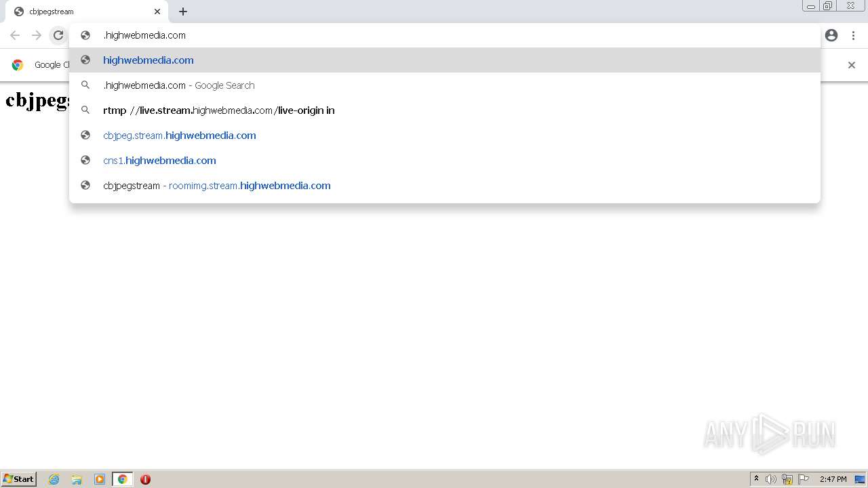Open Windows Media Player from taskbar
Image resolution: width=868 pixels, height=488 pixels.
[x=100, y=479]
